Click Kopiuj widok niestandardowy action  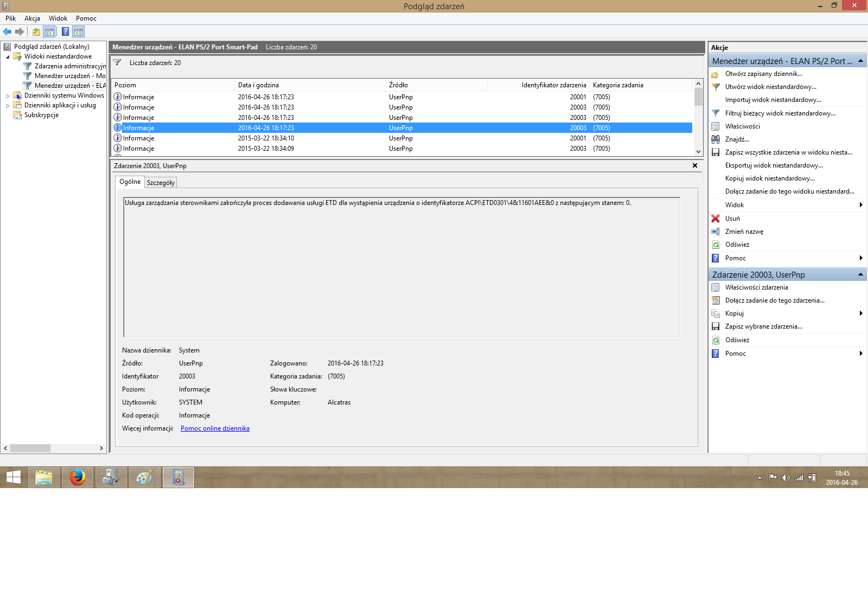(x=770, y=178)
